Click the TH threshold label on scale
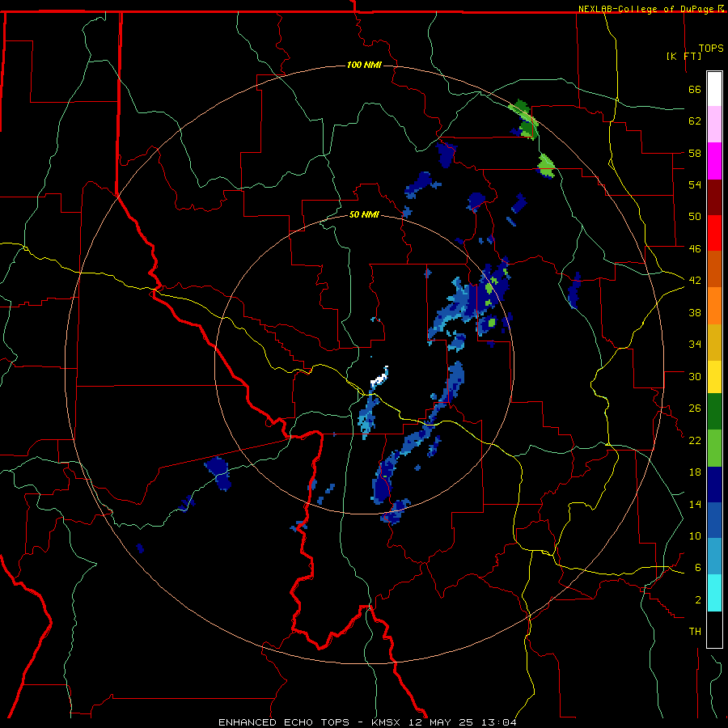This screenshot has width=728, height=728. point(695,632)
